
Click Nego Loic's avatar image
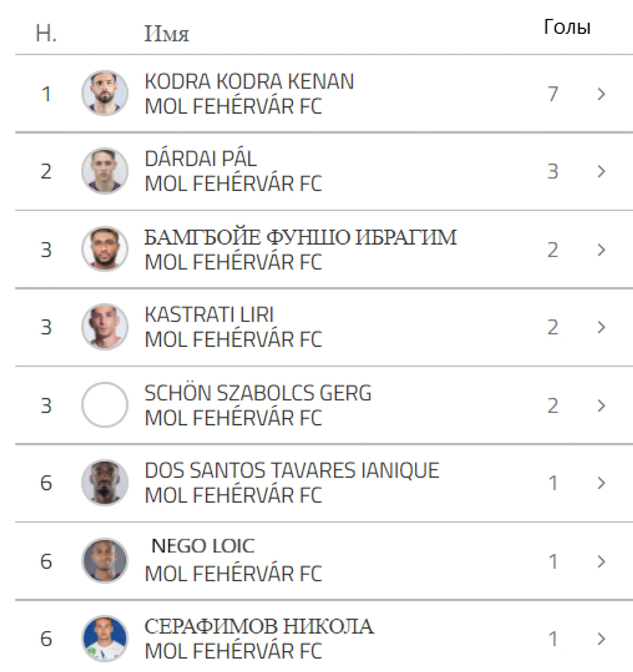104,561
